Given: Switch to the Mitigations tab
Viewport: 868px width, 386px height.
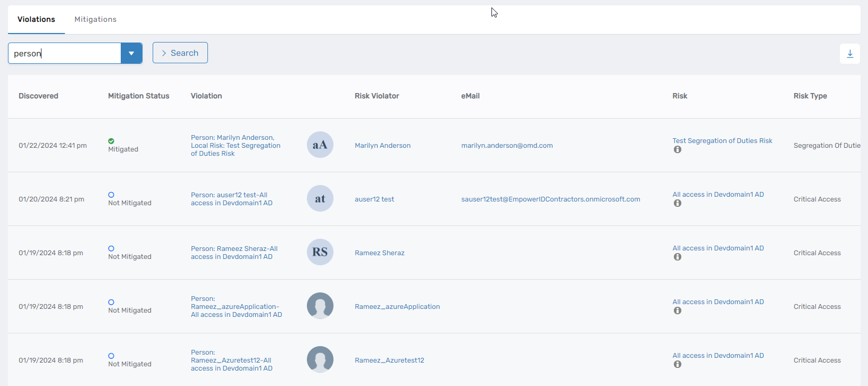Looking at the screenshot, I should (95, 20).
